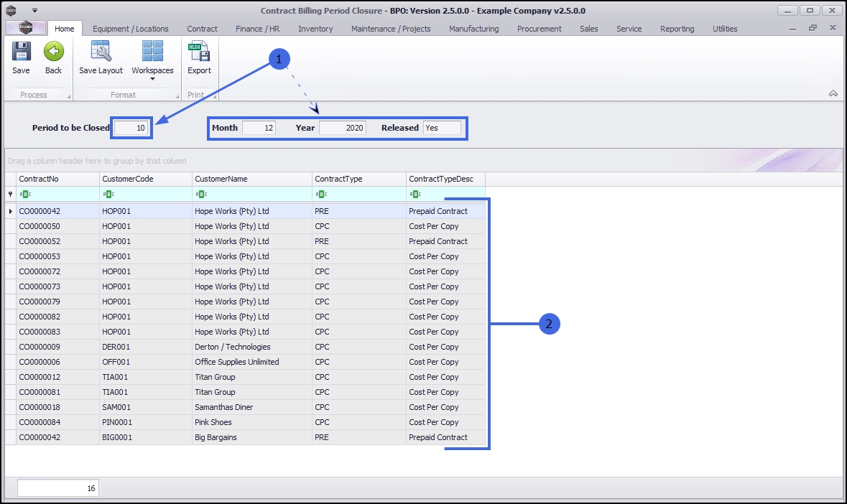This screenshot has height=504, width=847.
Task: Sort by CustomerName column header
Action: 252,179
